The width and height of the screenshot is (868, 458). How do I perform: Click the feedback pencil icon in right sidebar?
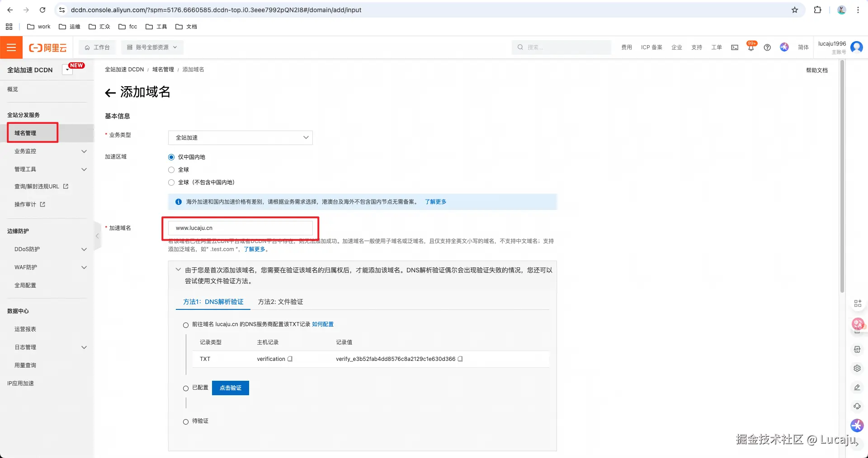[857, 388]
